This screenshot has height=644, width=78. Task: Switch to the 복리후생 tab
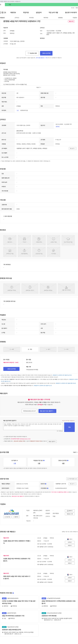point(46,18)
